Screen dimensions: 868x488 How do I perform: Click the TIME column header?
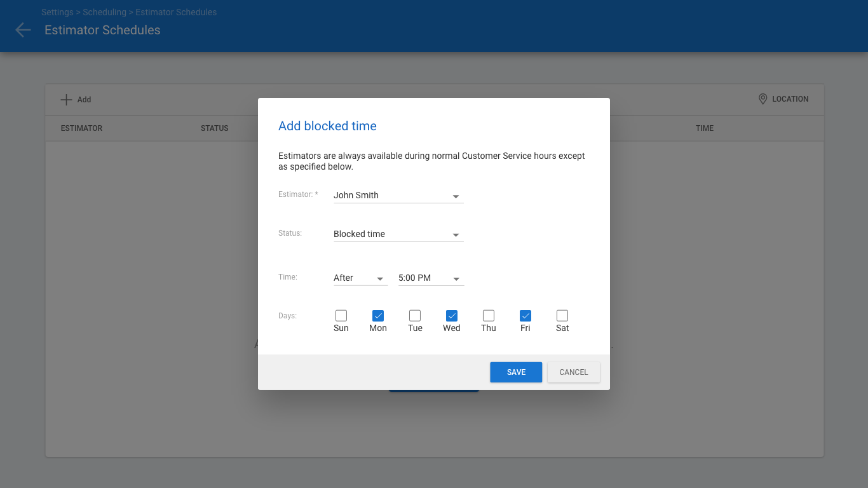click(705, 128)
